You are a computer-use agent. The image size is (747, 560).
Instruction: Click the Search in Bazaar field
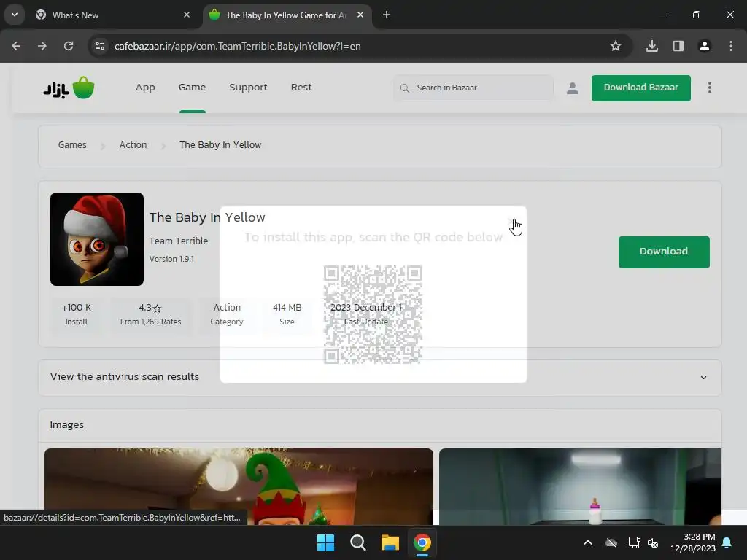point(473,87)
